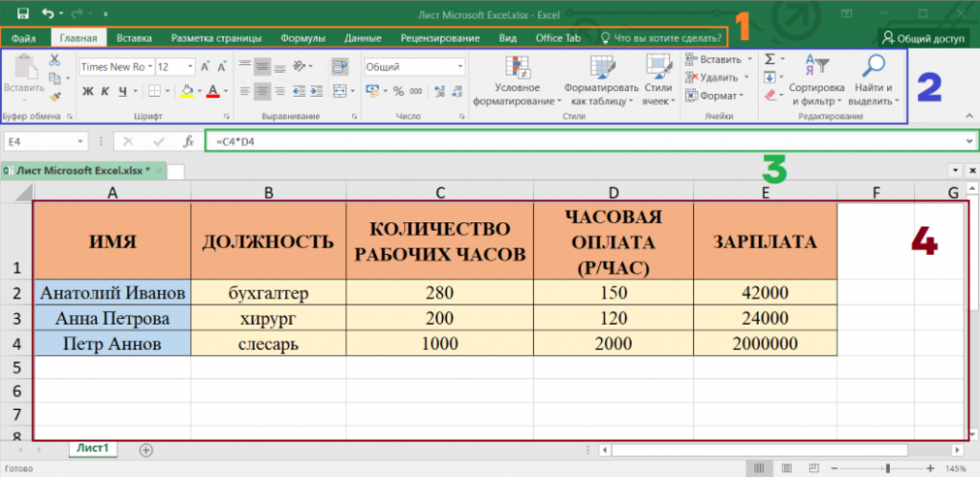This screenshot has width=980, height=477.
Task: Add a new sheet with plus icon
Action: click(x=146, y=448)
